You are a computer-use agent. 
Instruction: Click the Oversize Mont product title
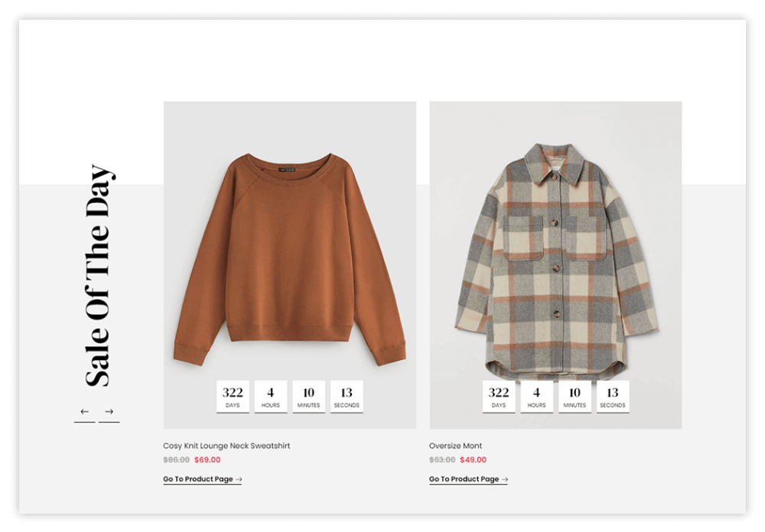point(455,446)
